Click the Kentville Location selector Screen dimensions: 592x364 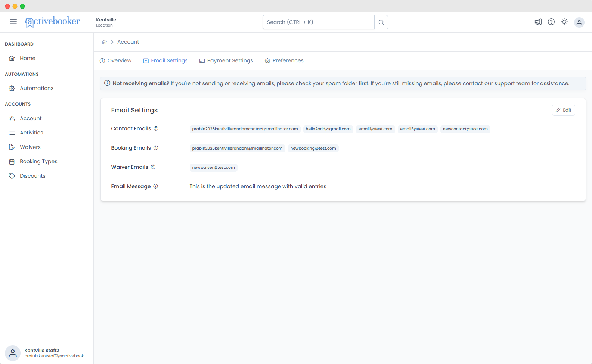(x=106, y=22)
